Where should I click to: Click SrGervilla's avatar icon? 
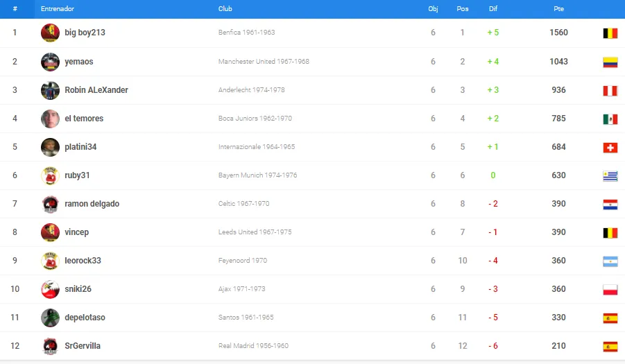[x=50, y=346]
